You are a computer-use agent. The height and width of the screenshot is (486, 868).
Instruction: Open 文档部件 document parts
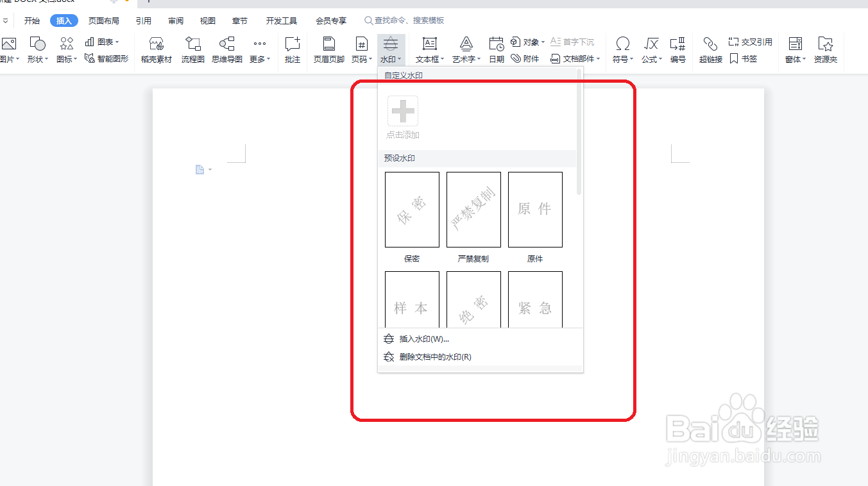(x=575, y=58)
